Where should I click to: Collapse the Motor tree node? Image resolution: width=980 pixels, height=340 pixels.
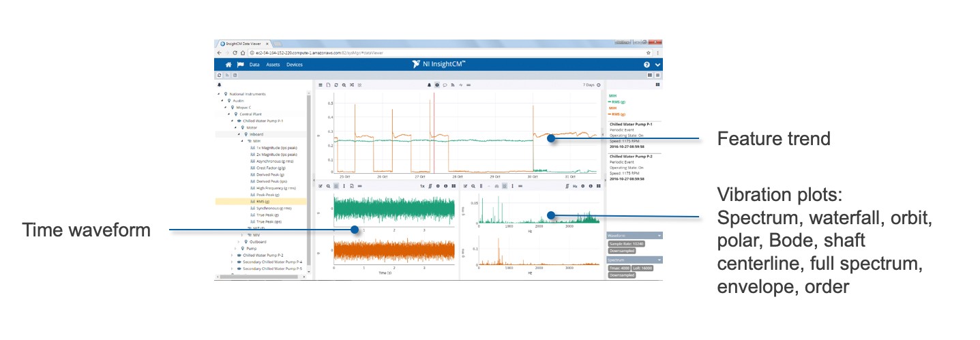235,127
